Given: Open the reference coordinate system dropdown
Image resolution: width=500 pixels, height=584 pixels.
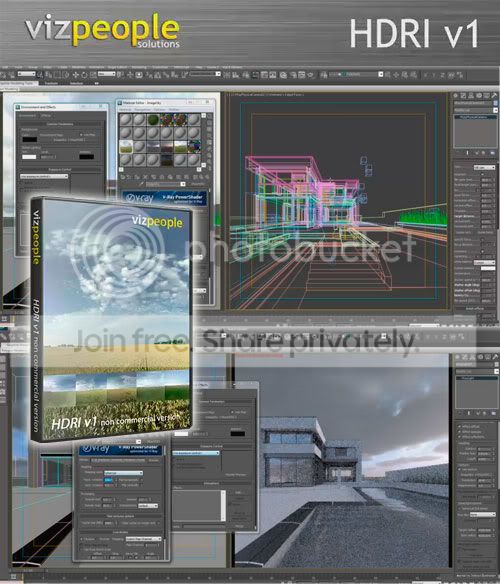Looking at the screenshot, I should [107, 74].
